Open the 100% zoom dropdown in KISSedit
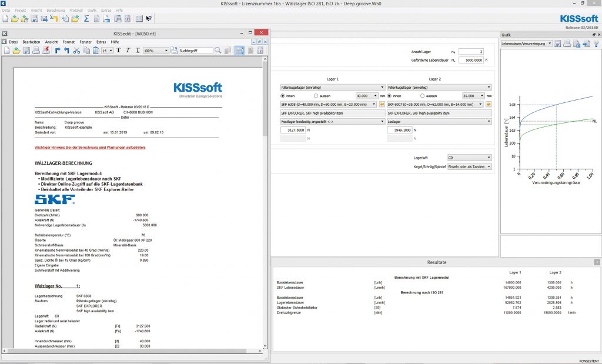602x364 pixels. pyautogui.click(x=166, y=51)
